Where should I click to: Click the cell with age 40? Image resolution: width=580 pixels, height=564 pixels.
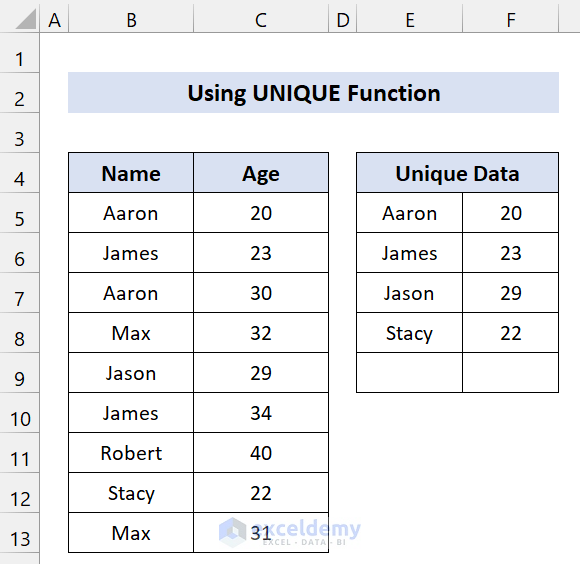[261, 453]
